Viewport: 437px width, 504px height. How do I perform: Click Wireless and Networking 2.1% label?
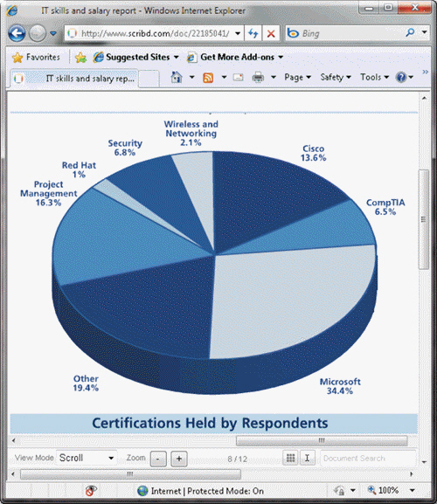pos(191,133)
